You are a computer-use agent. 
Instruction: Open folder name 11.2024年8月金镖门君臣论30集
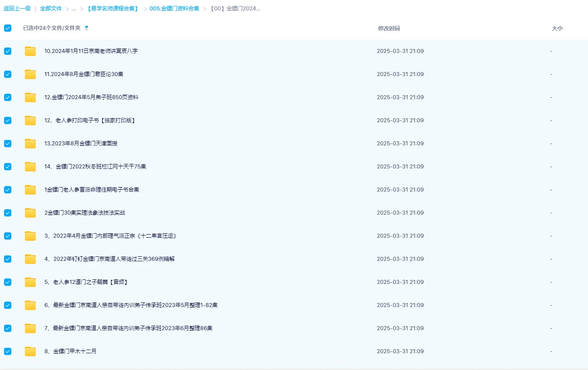click(84, 74)
